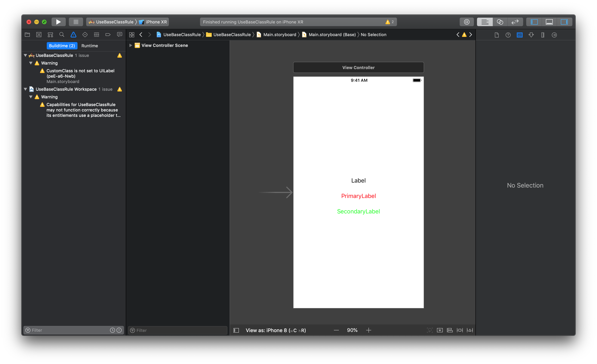The height and width of the screenshot is (364, 597).
Task: Select the Stop button in toolbar
Action: coord(75,22)
